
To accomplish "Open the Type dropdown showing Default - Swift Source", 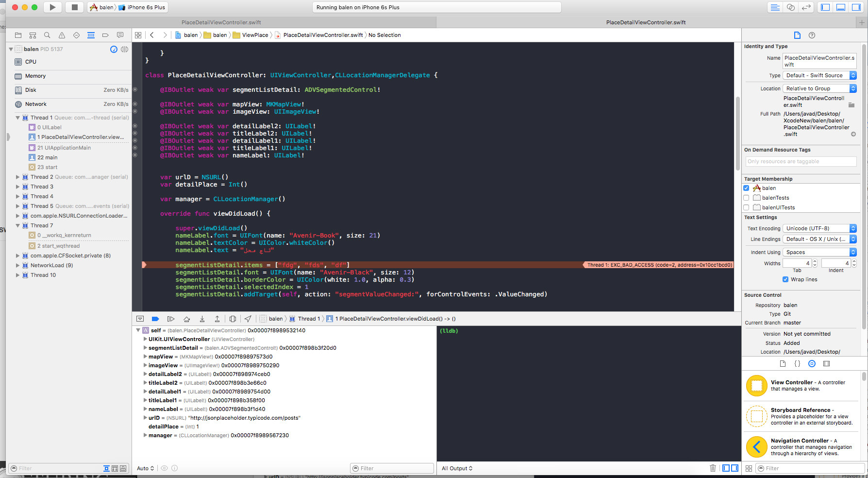I will point(819,75).
